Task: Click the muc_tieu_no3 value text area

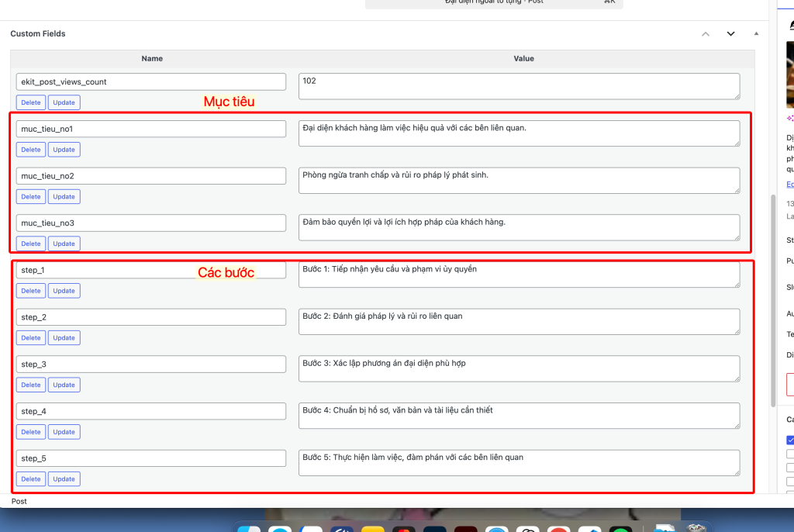Action: click(x=518, y=227)
